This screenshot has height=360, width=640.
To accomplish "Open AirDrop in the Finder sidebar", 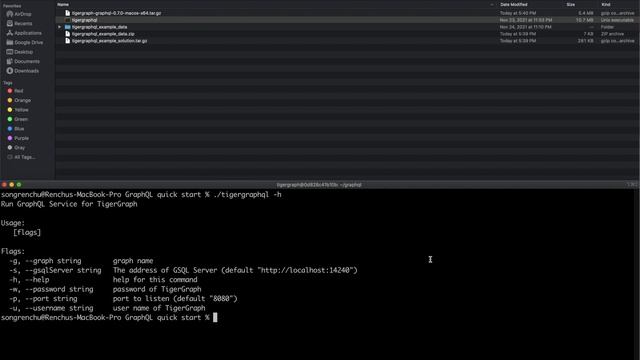I will 19,14.
